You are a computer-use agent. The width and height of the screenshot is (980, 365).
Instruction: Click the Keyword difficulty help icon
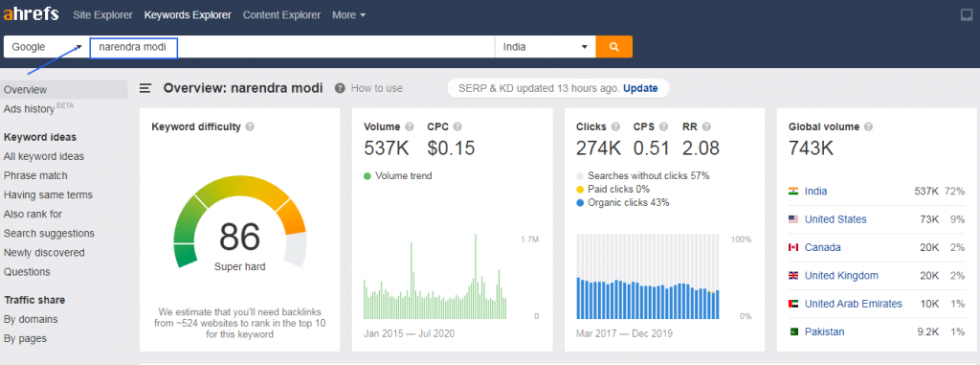pyautogui.click(x=250, y=126)
